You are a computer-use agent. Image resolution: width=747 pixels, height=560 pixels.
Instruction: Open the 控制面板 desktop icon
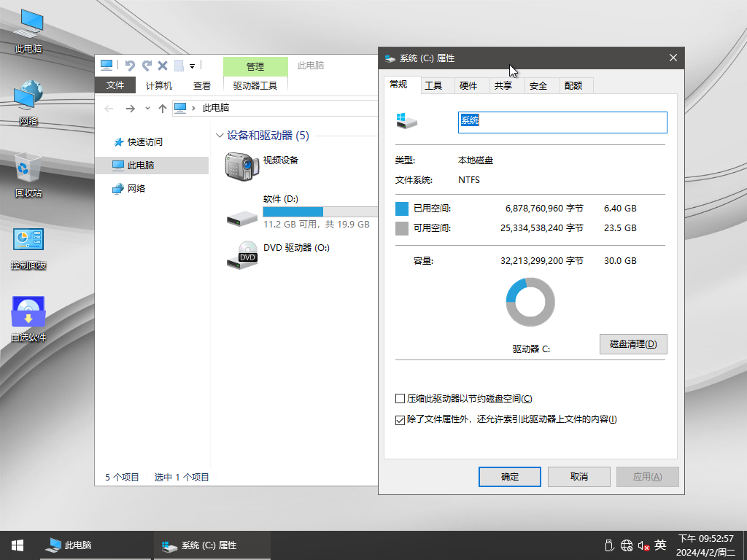coord(28,241)
